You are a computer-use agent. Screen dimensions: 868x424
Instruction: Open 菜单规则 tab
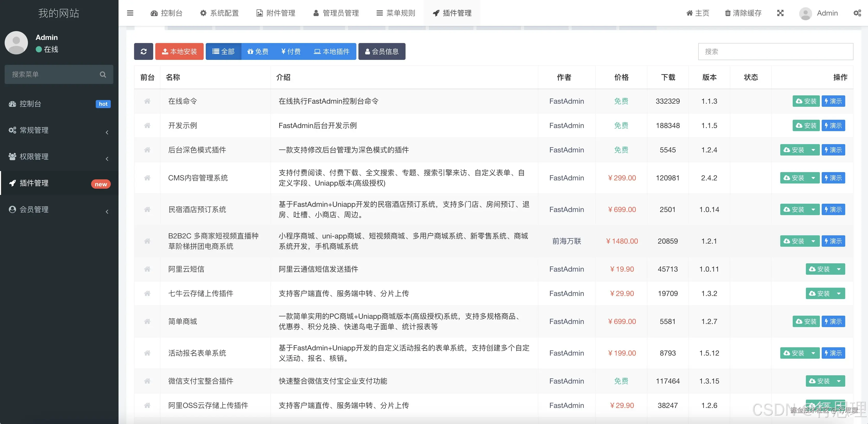click(396, 13)
